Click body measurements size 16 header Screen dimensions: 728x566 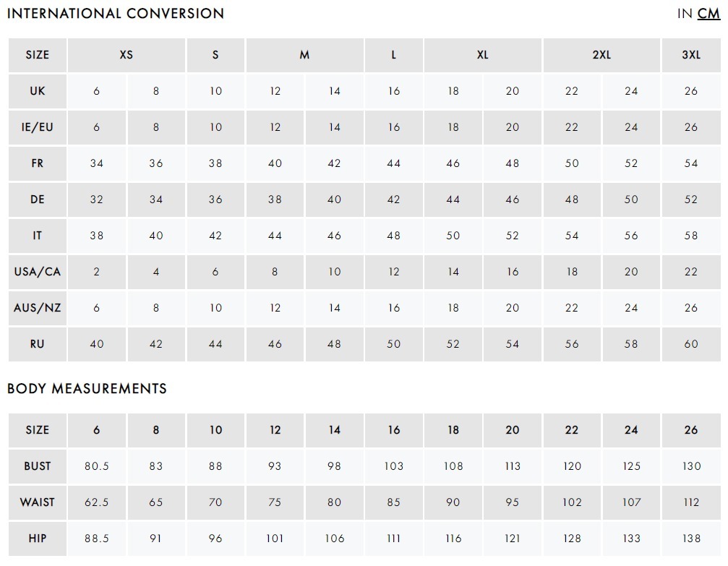394,430
